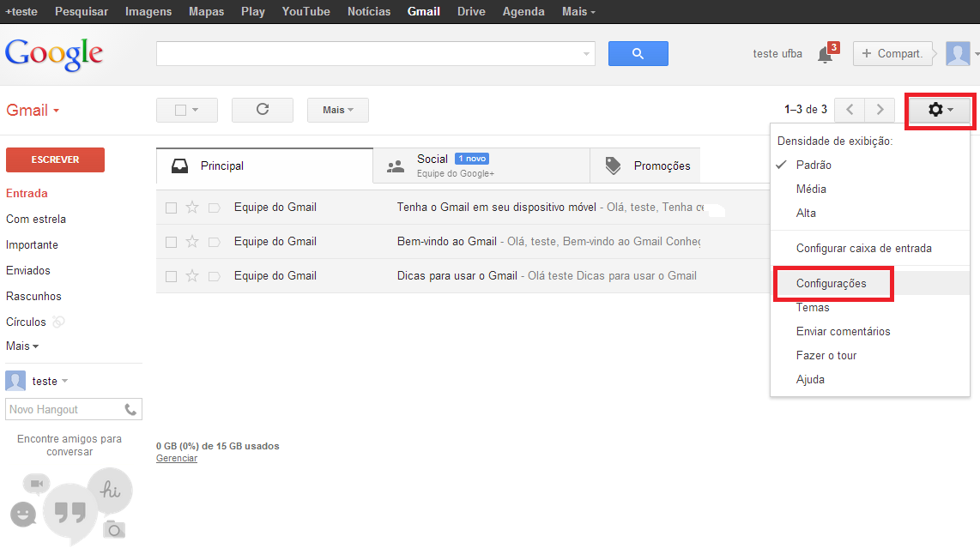The width and height of the screenshot is (980, 548).
Task: Star the 'Bem-vindo ao Gmail' email
Action: (192, 242)
